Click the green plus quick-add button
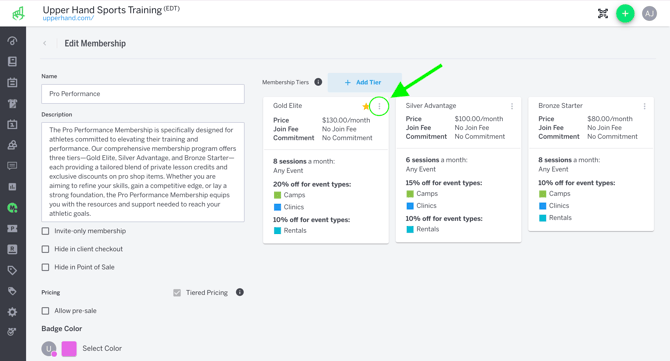 pos(625,14)
